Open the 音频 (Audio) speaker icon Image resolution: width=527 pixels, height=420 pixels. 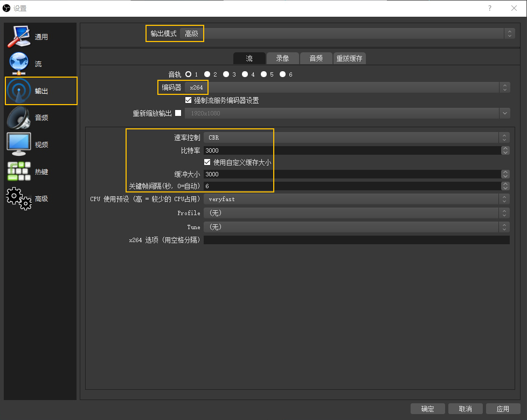click(x=19, y=118)
